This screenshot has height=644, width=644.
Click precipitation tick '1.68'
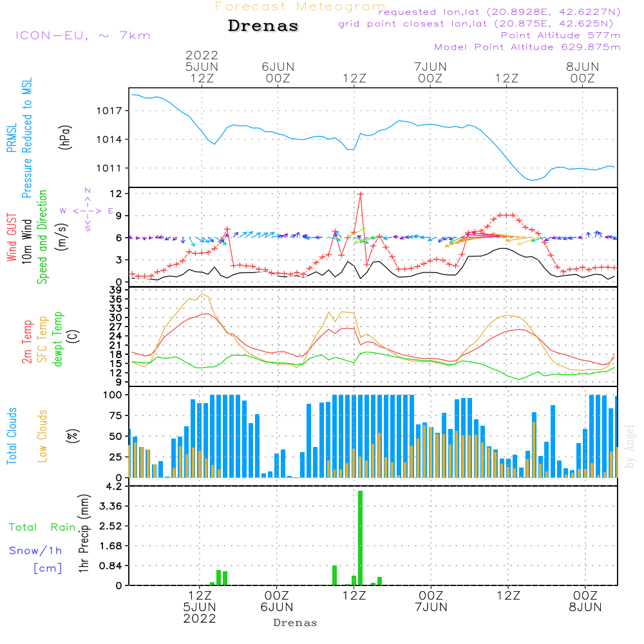[111, 546]
